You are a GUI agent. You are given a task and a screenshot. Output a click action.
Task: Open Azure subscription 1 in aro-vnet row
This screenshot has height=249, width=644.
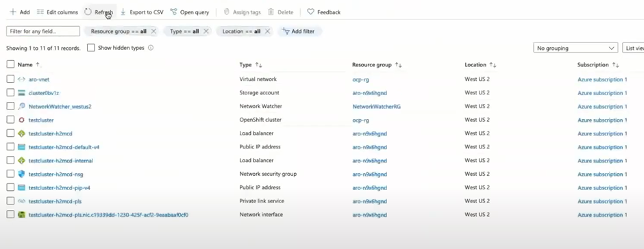click(x=602, y=79)
